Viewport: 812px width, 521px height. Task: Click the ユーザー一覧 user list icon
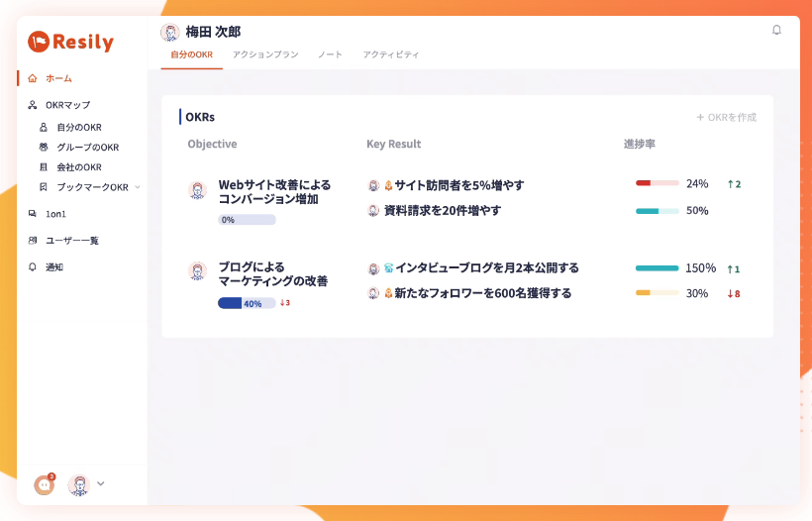coord(33,241)
